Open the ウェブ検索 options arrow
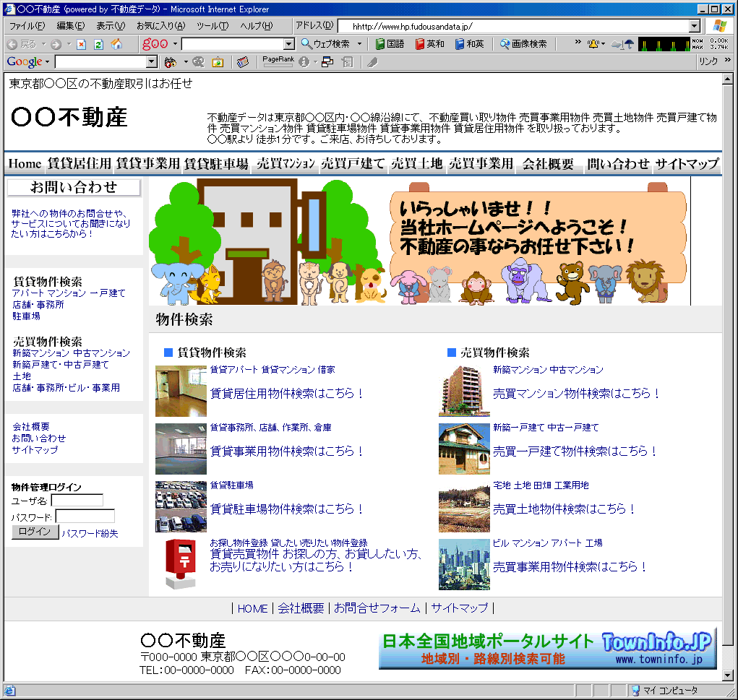The height and width of the screenshot is (700, 738). [x=359, y=44]
